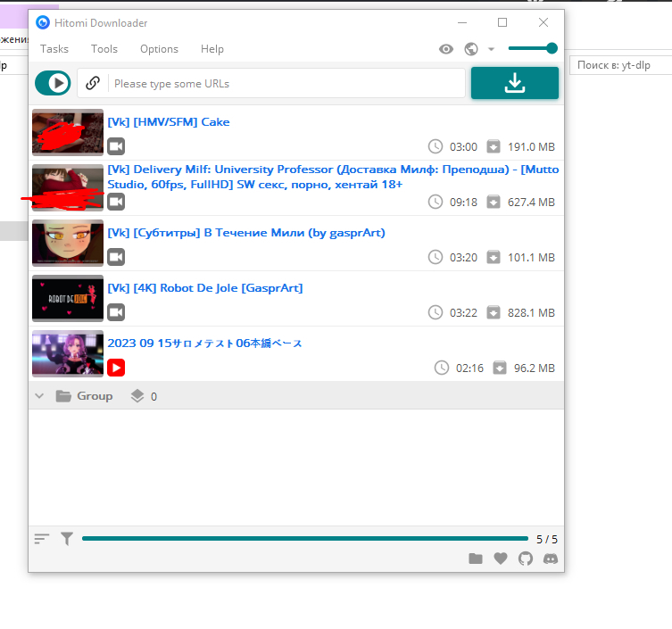Open the Options menu
672x629 pixels.
(x=159, y=49)
